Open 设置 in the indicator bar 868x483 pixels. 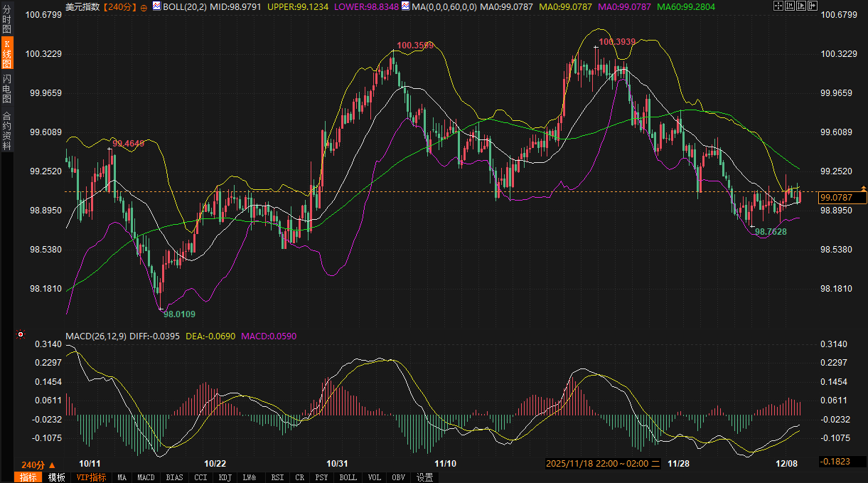[425, 477]
